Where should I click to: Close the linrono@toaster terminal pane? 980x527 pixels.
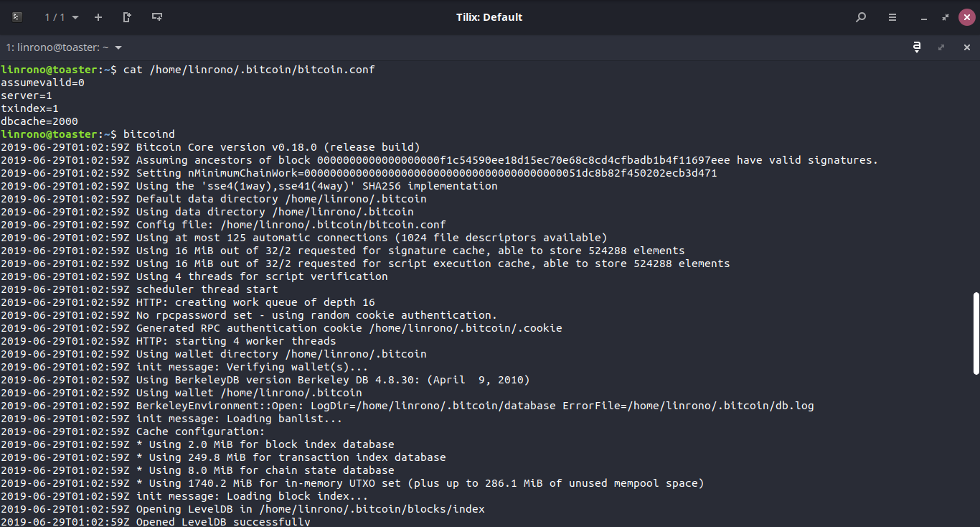point(966,47)
